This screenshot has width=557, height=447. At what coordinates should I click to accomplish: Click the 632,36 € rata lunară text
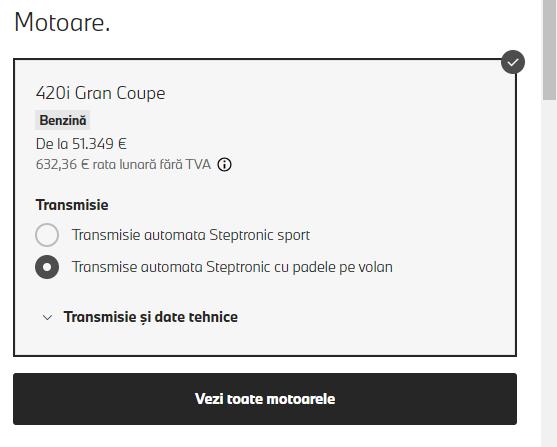pyautogui.click(x=123, y=165)
